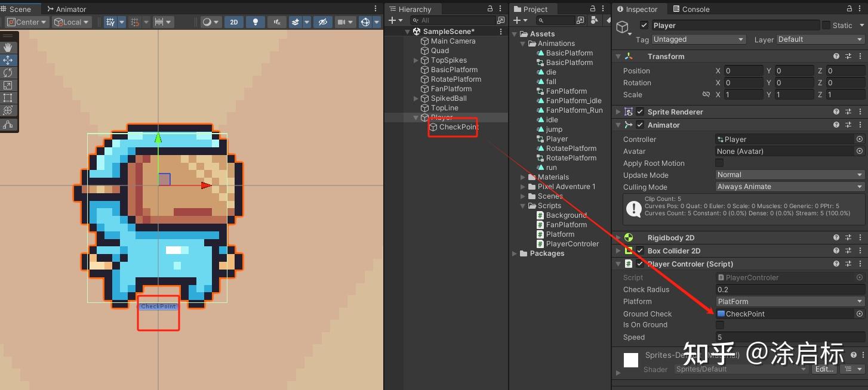Toggle the Static checkbox

tap(826, 25)
